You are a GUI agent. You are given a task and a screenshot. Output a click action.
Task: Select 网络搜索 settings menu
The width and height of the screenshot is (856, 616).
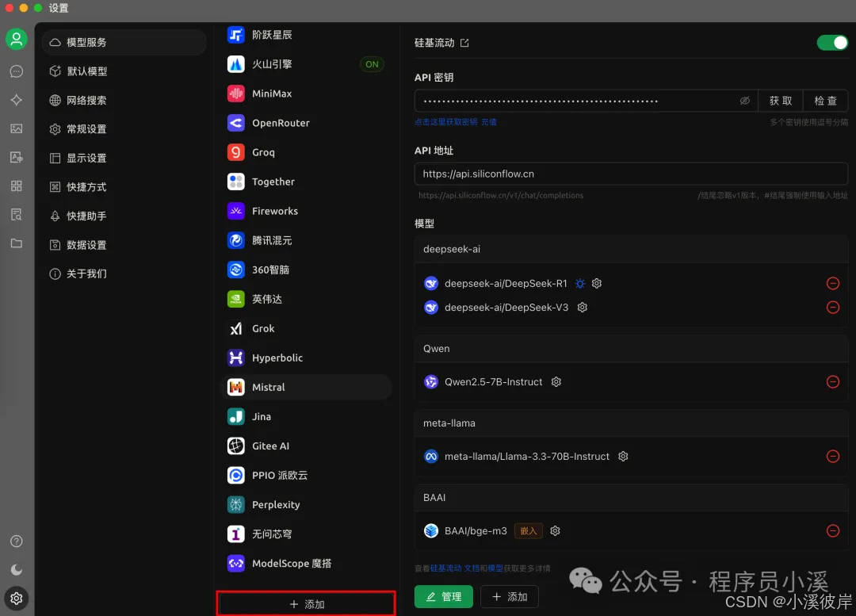(x=124, y=100)
